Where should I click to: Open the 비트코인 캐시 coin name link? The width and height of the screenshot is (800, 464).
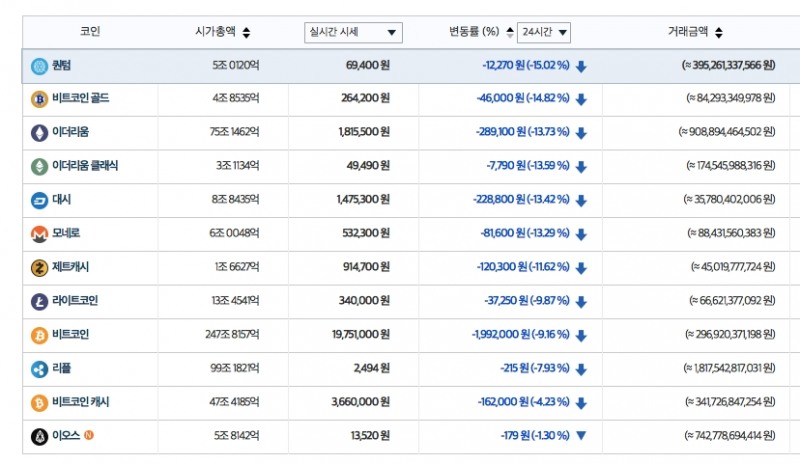pos(81,401)
